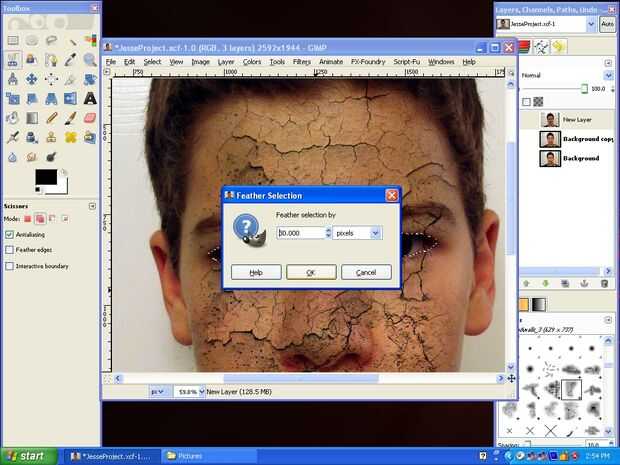620x465 pixels.
Task: Switch to the Channels tab
Action: point(524,47)
